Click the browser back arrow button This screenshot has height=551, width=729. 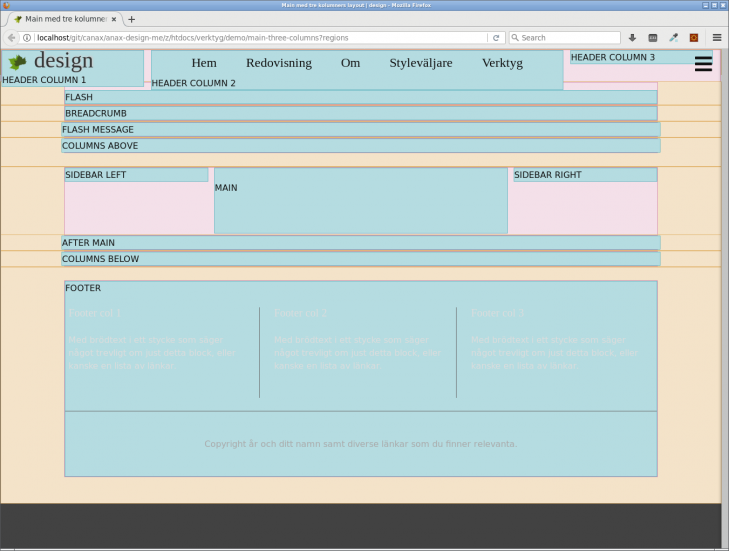[x=12, y=38]
